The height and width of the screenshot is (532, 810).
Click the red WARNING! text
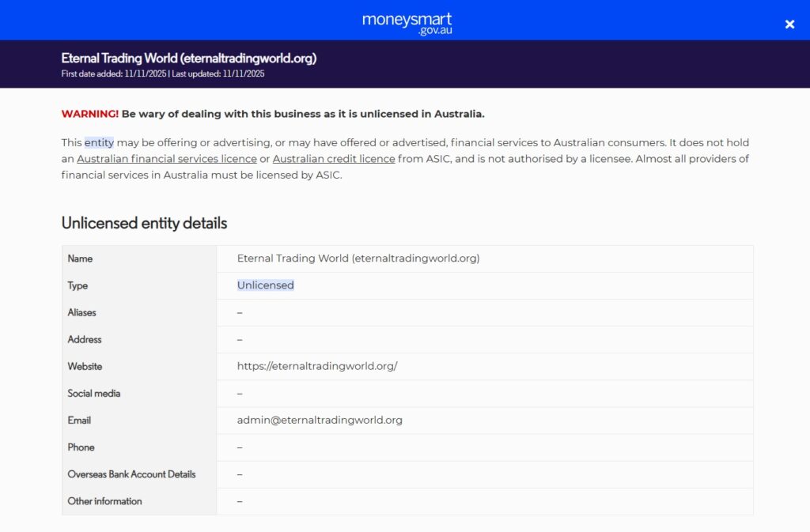(x=89, y=114)
